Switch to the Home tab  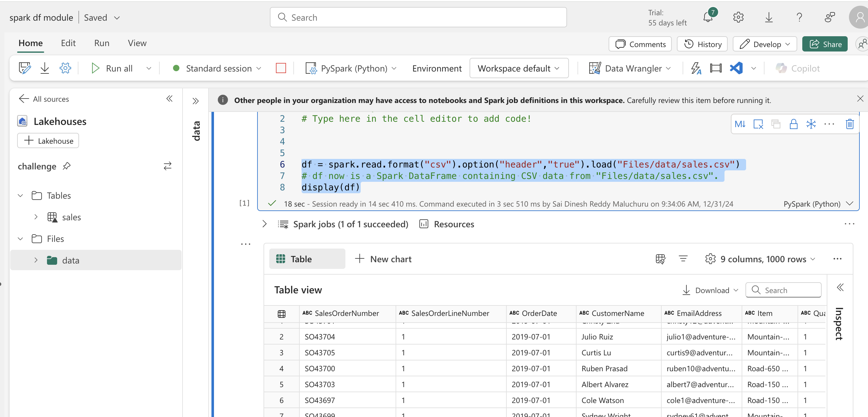pyautogui.click(x=30, y=43)
